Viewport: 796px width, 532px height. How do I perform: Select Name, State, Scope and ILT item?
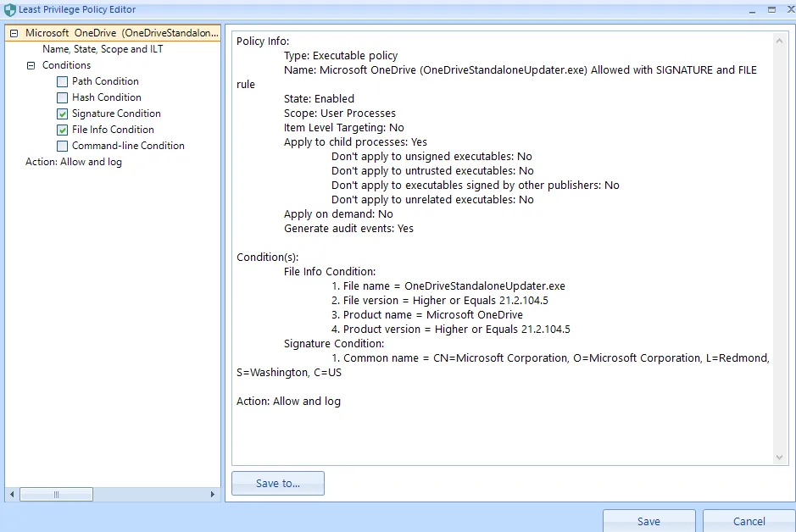point(103,49)
